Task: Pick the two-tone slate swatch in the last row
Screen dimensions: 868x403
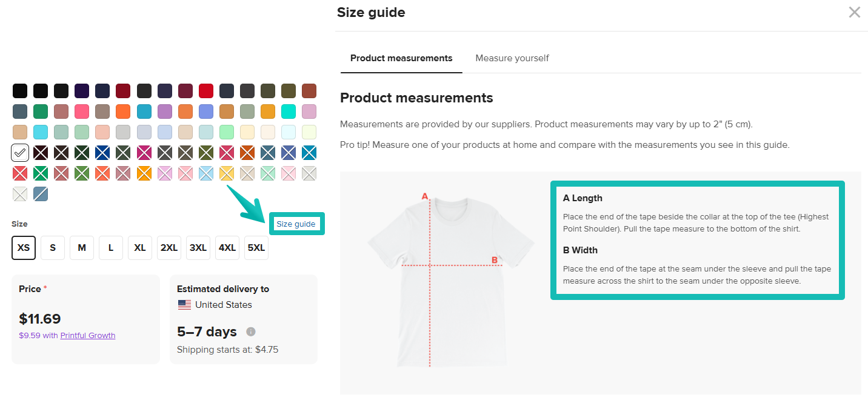Action: click(41, 193)
